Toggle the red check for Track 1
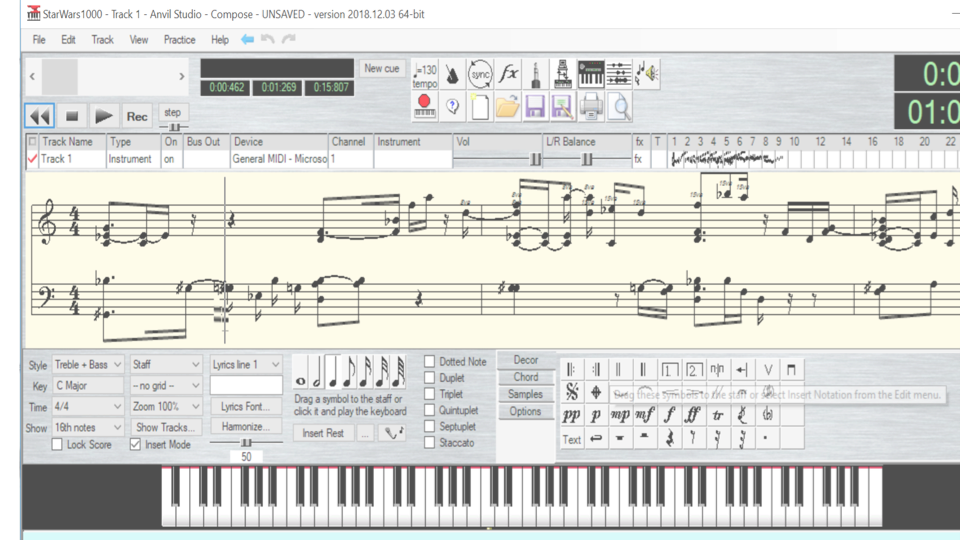 [32, 159]
